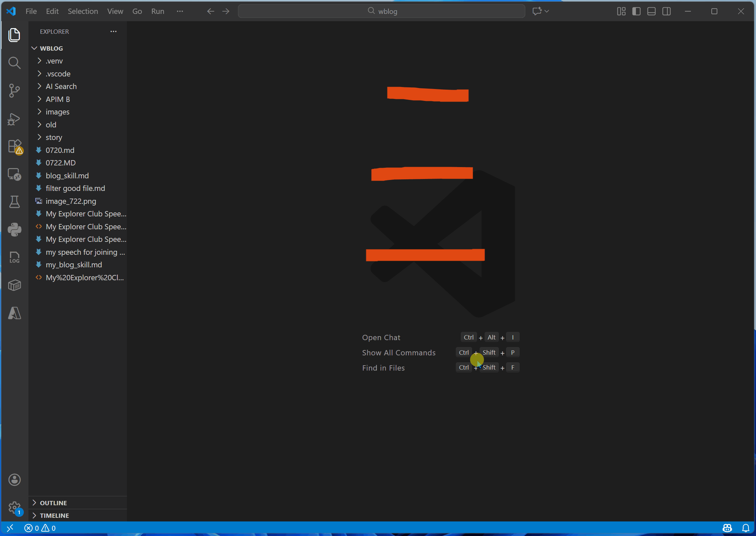Open the Azure view in activity bar

14,313
